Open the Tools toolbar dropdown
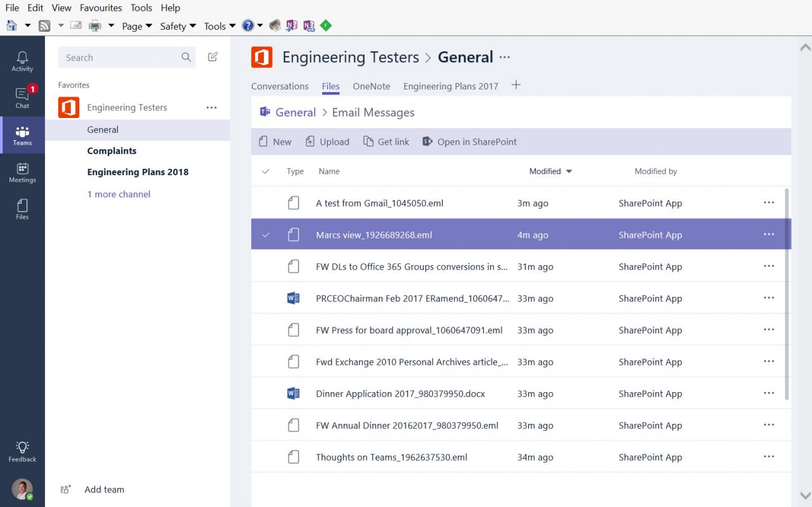 pos(219,26)
